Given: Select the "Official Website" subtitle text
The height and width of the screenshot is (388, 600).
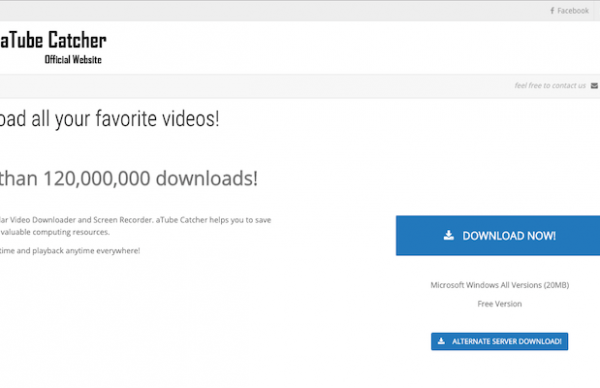Looking at the screenshot, I should click(x=73, y=59).
